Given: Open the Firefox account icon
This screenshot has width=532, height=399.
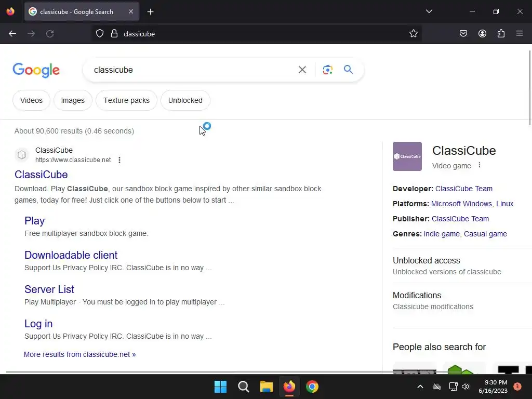Looking at the screenshot, I should point(482,34).
